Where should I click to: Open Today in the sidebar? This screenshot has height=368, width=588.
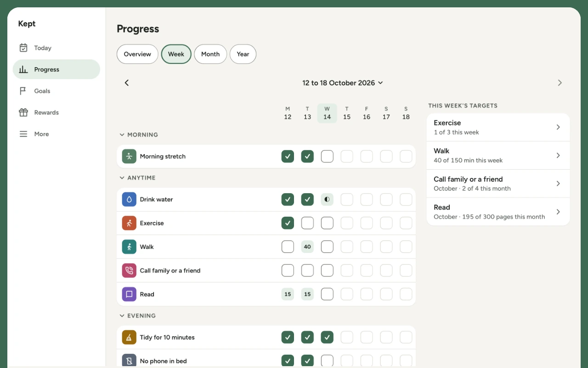pyautogui.click(x=56, y=48)
